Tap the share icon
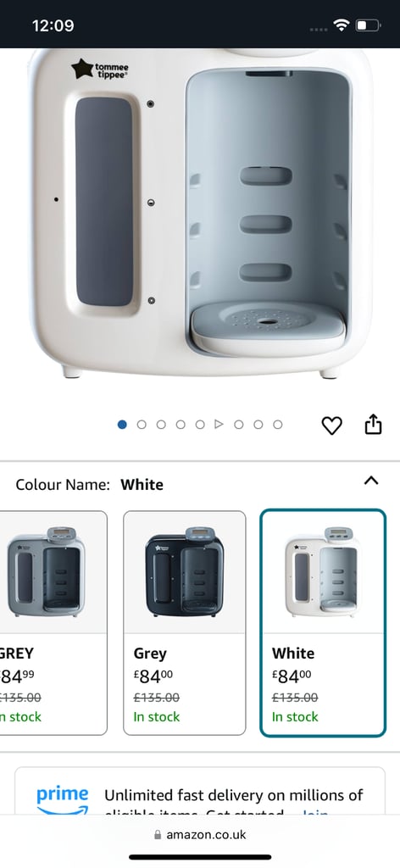Screen dimensions: 400x868 pos(374,425)
